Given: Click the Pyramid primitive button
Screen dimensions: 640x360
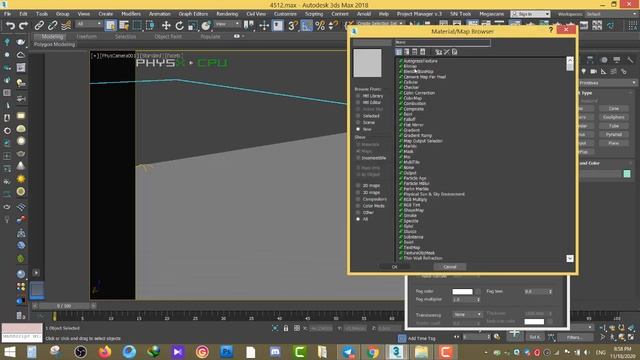Looking at the screenshot, I should tap(614, 135).
